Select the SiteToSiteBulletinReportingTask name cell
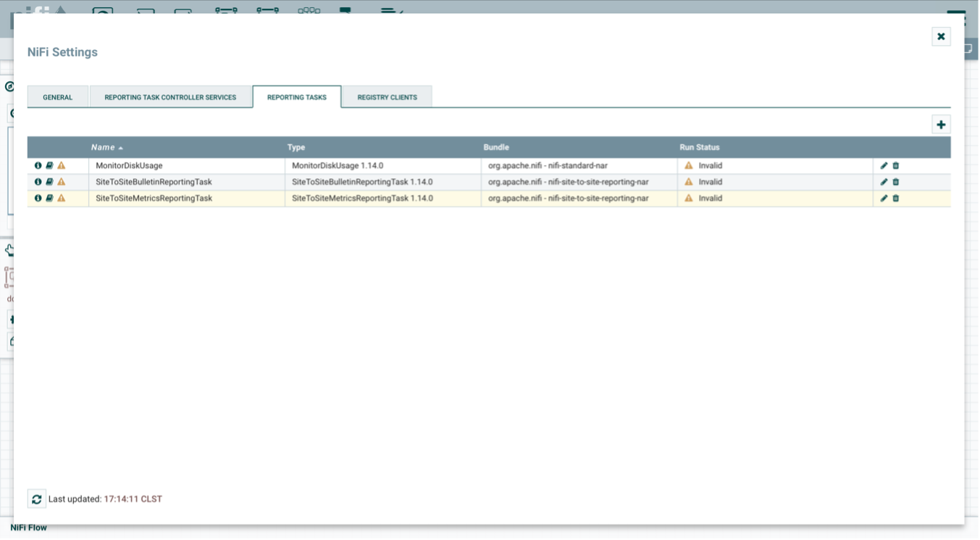Viewport: 980px width, 540px height. point(187,182)
